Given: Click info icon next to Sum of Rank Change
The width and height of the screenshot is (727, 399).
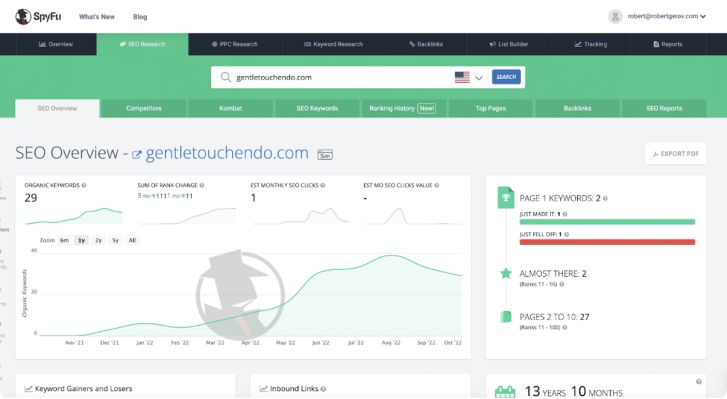Looking at the screenshot, I should tap(202, 185).
